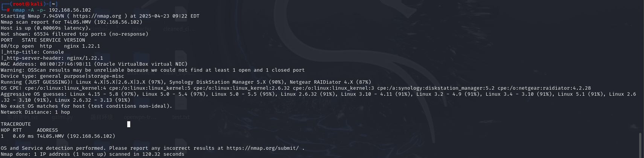Click the PORT STATE SERVICE VERSION header row
This screenshot has width=644, height=158.
pyautogui.click(x=43, y=40)
